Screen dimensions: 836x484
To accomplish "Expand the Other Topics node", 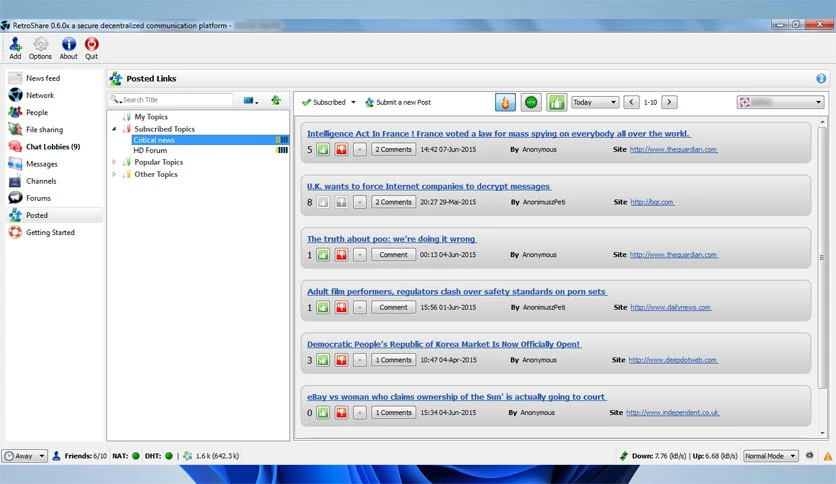I will pos(114,174).
